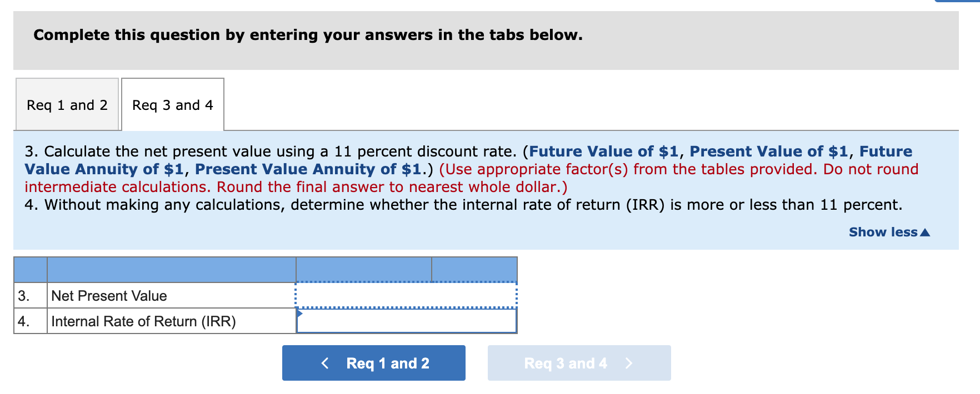Viewport: 980px width, 394px height.
Task: Select the Net Present Value answer field
Action: (406, 295)
